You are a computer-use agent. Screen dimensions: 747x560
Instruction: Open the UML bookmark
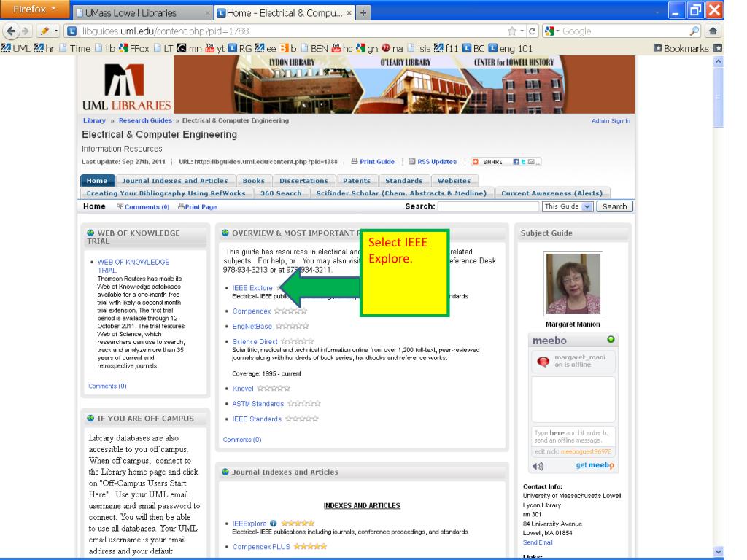pyautogui.click(x=16, y=49)
